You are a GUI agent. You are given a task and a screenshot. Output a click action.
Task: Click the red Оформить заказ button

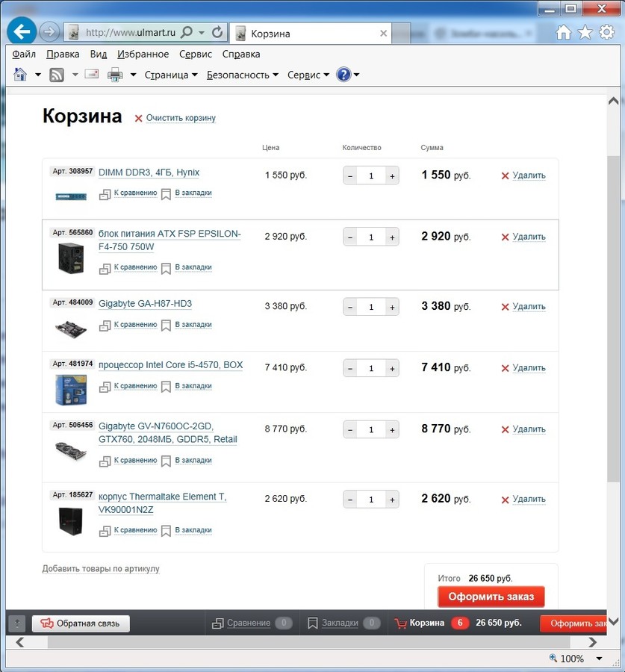(491, 596)
